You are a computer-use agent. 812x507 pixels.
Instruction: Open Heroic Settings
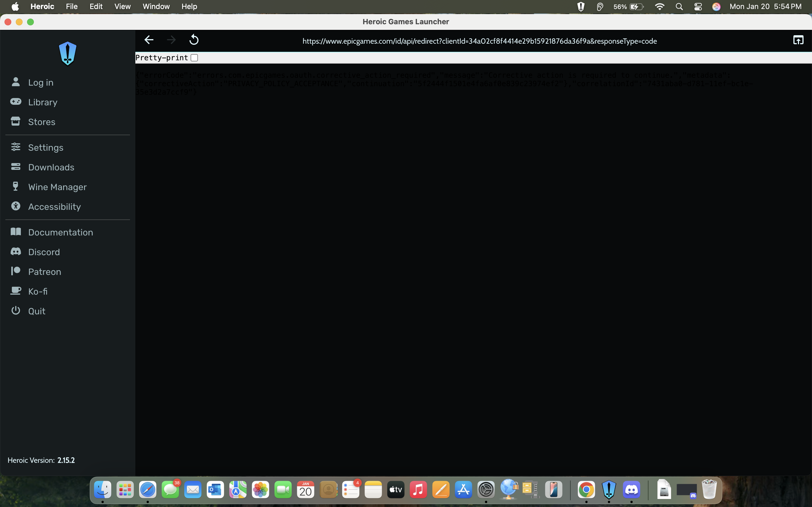pos(46,147)
